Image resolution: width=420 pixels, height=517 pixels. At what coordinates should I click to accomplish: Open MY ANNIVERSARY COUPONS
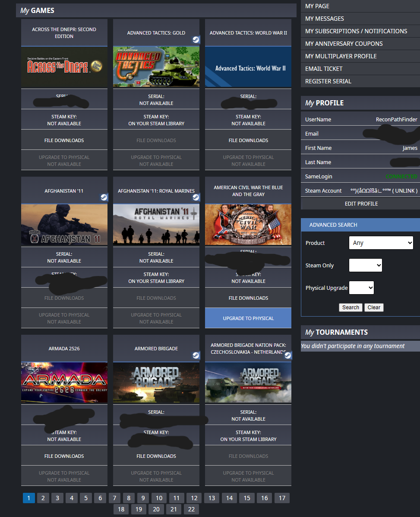[360, 44]
